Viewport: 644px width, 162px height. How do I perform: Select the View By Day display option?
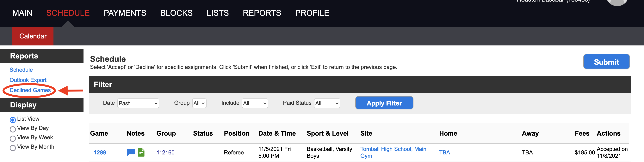click(13, 129)
